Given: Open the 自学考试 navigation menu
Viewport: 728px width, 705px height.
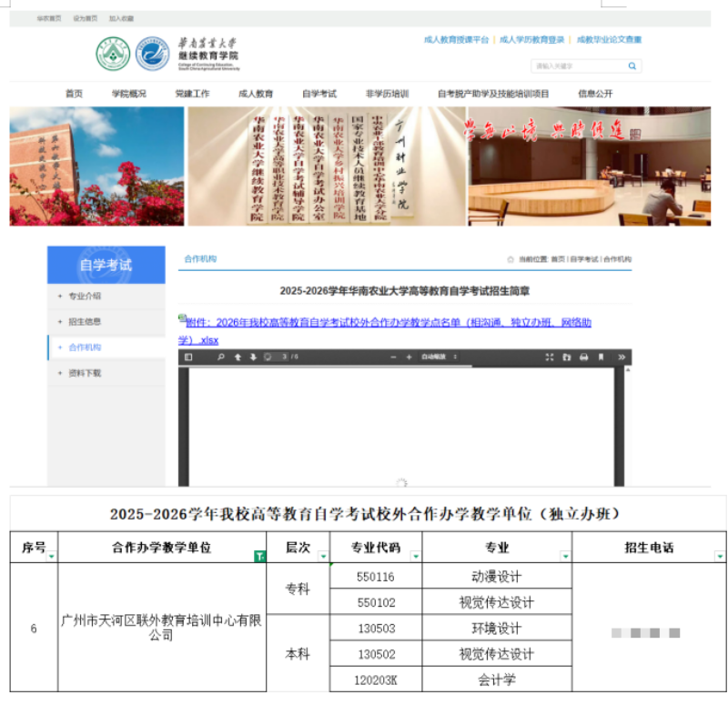Looking at the screenshot, I should [319, 94].
